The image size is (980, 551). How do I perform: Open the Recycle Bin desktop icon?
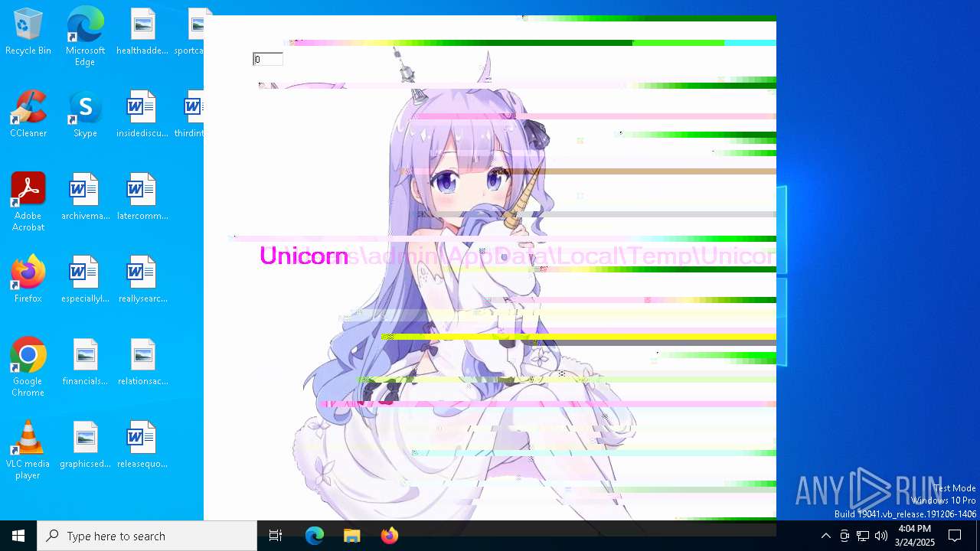[28, 32]
